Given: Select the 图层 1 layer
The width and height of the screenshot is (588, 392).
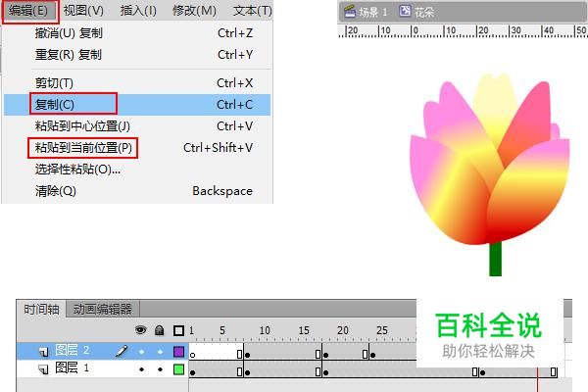Looking at the screenshot, I should click(x=72, y=367).
